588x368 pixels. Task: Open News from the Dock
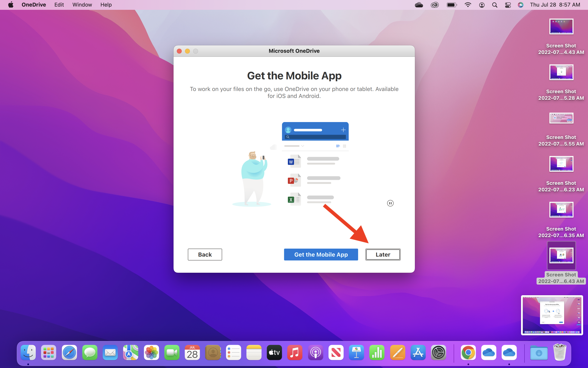pos(336,352)
